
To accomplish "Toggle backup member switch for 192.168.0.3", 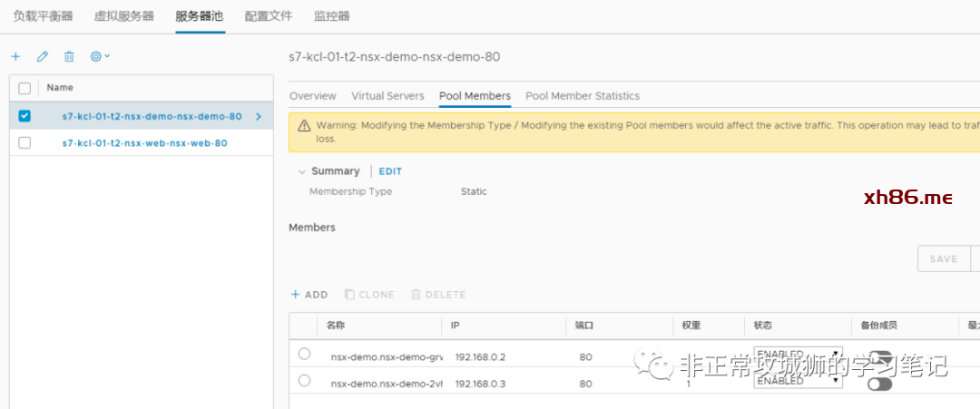I will point(878,384).
